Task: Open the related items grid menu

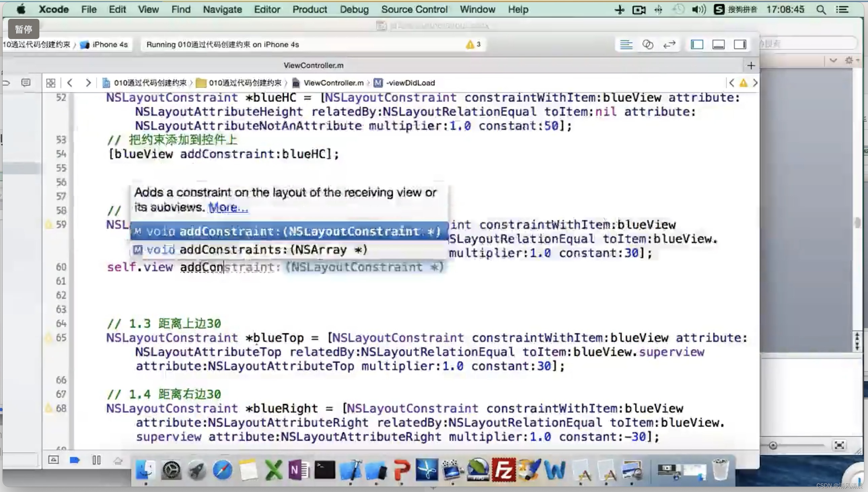Action: point(51,83)
